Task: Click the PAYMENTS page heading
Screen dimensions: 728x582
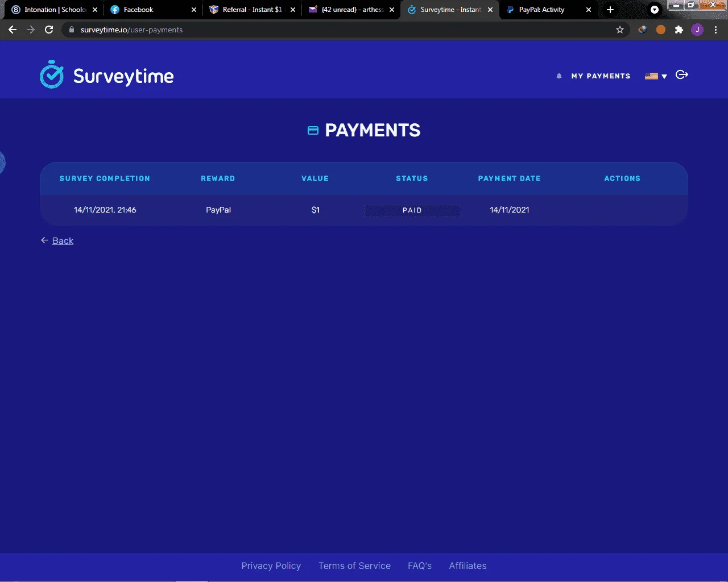Action: (373, 131)
